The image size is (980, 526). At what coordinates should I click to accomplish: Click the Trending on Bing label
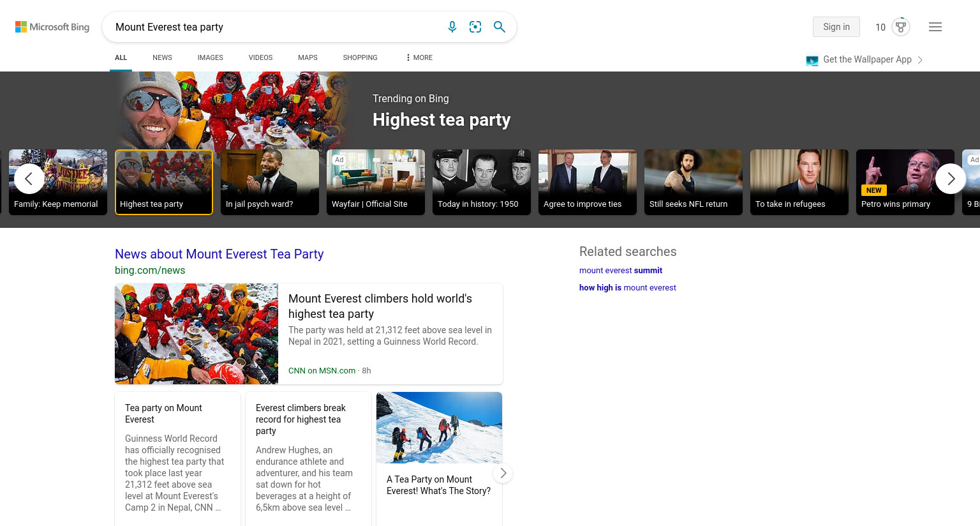pos(411,98)
